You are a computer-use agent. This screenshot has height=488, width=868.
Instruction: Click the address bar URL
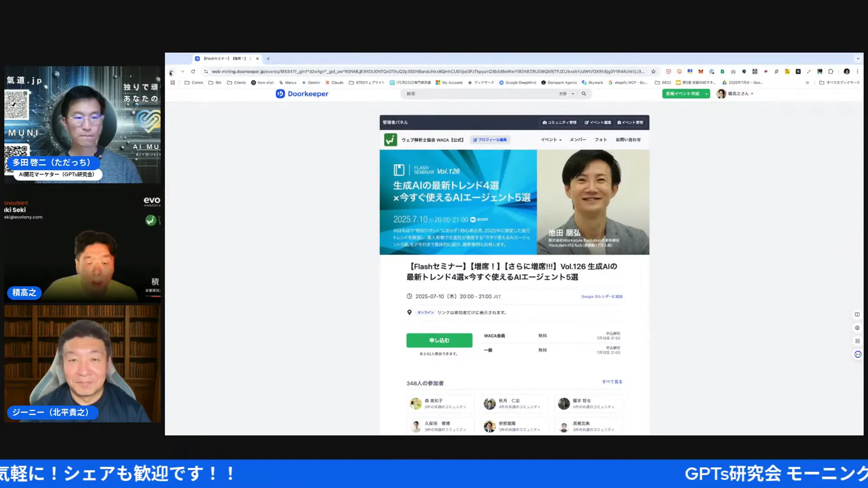[427, 72]
